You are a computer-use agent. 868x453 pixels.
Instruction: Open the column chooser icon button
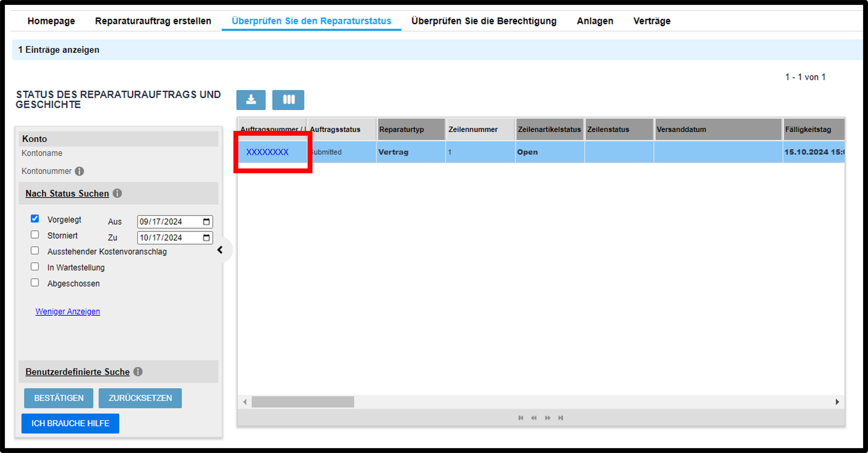[288, 100]
